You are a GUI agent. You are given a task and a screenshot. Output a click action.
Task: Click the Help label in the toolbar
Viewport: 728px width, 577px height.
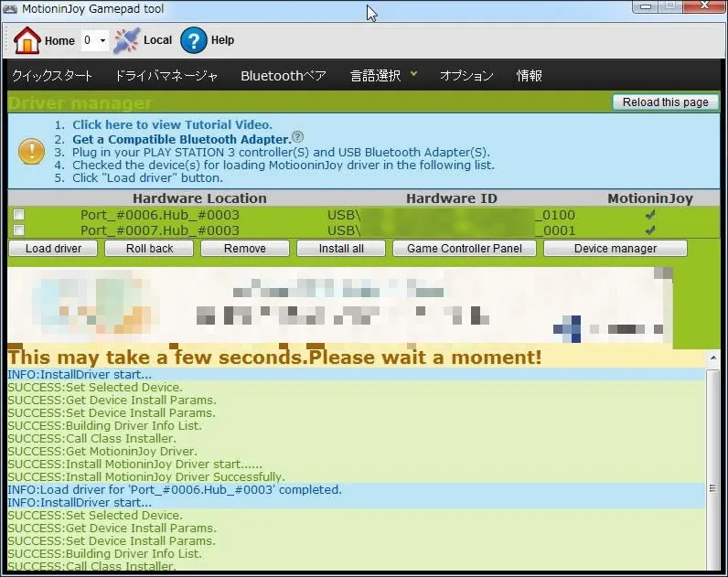pyautogui.click(x=222, y=40)
